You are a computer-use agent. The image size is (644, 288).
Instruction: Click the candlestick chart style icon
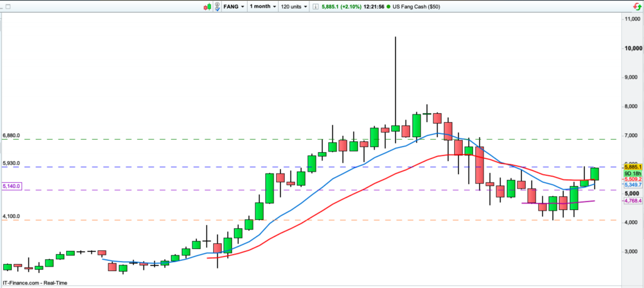(x=208, y=6)
